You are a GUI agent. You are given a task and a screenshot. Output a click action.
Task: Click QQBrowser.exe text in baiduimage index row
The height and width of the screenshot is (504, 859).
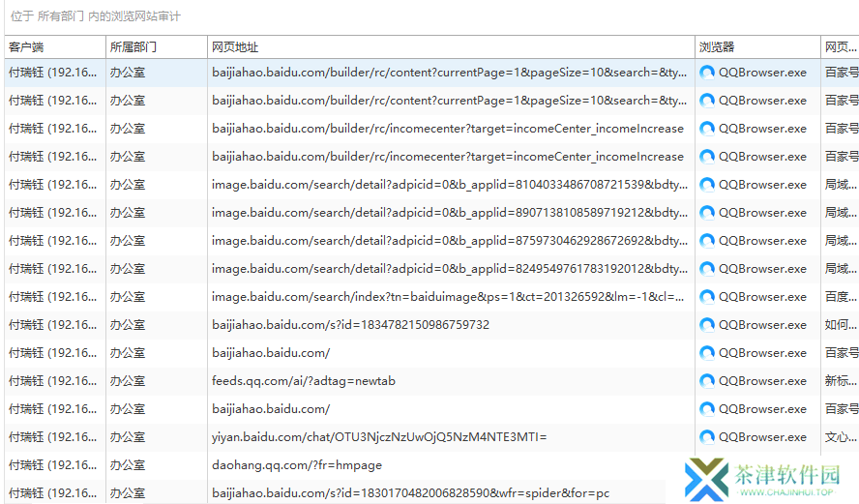point(762,297)
